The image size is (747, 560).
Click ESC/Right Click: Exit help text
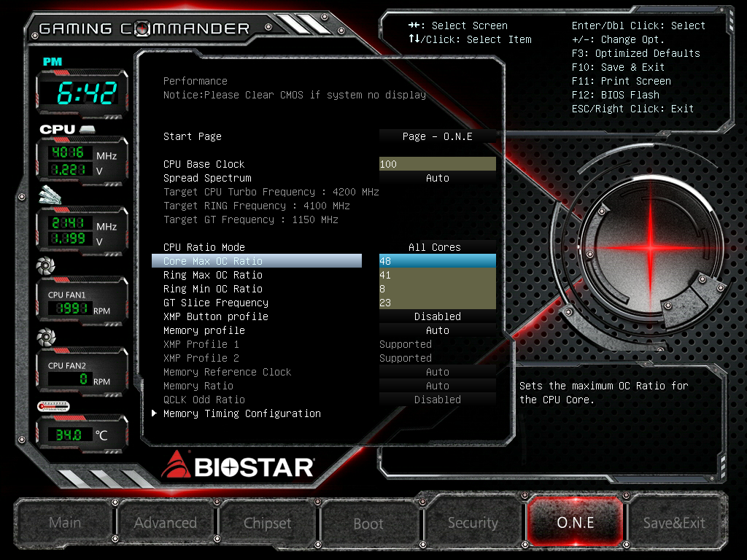tap(632, 109)
